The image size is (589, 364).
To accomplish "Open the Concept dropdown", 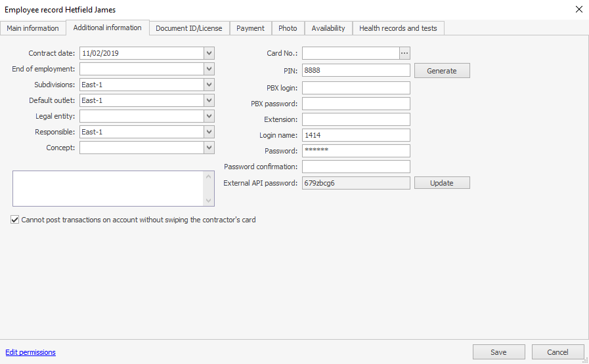I will [x=209, y=148].
